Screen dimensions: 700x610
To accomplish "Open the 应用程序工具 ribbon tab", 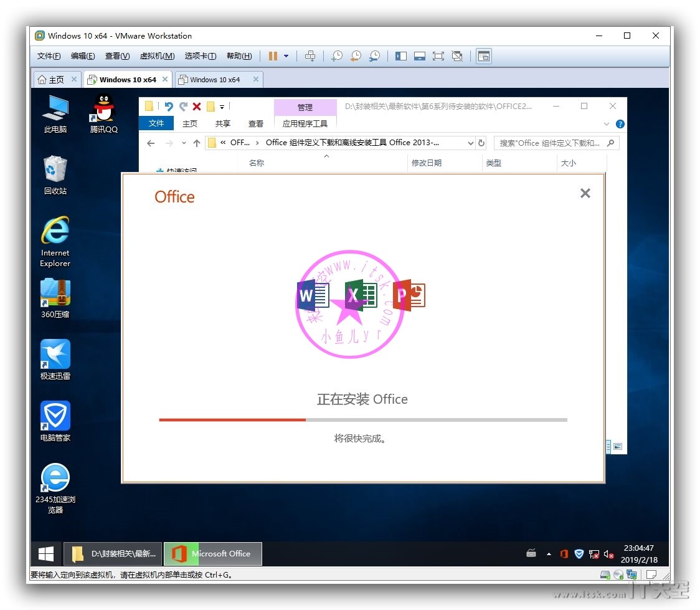I will pyautogui.click(x=305, y=124).
